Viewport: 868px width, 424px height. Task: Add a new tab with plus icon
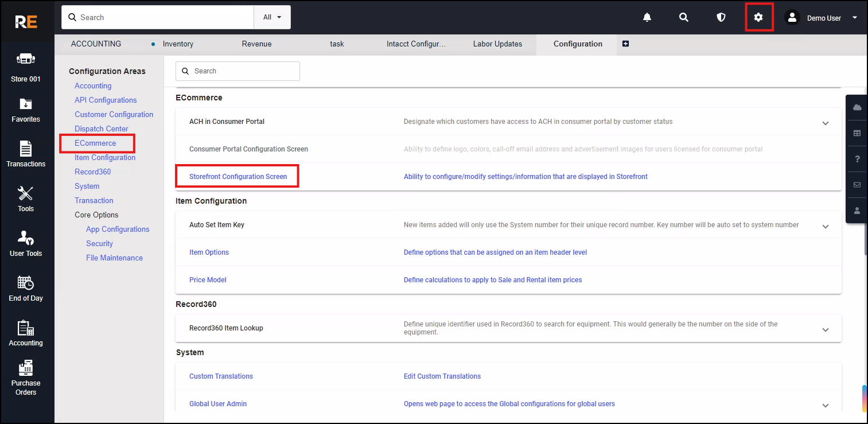click(x=625, y=44)
